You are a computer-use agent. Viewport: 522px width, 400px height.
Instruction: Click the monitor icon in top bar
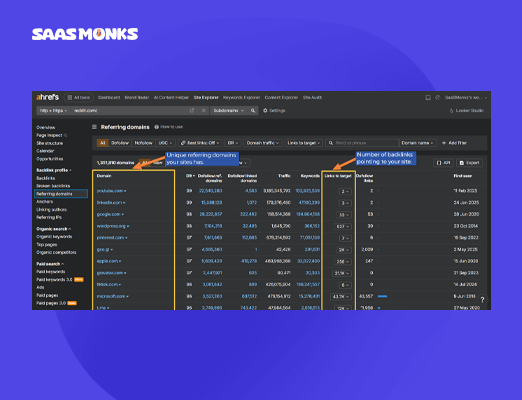(x=428, y=97)
